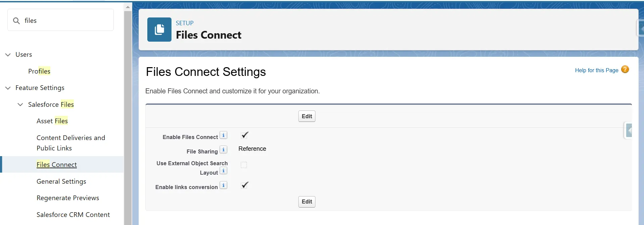Select Asset Files in the setup tree
This screenshot has height=225, width=644.
tap(52, 121)
